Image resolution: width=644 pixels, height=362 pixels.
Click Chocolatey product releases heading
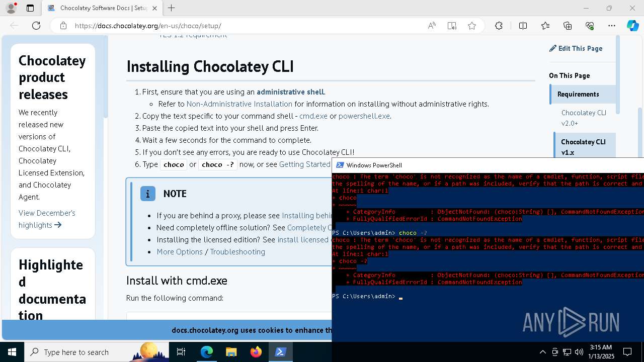coord(52,77)
